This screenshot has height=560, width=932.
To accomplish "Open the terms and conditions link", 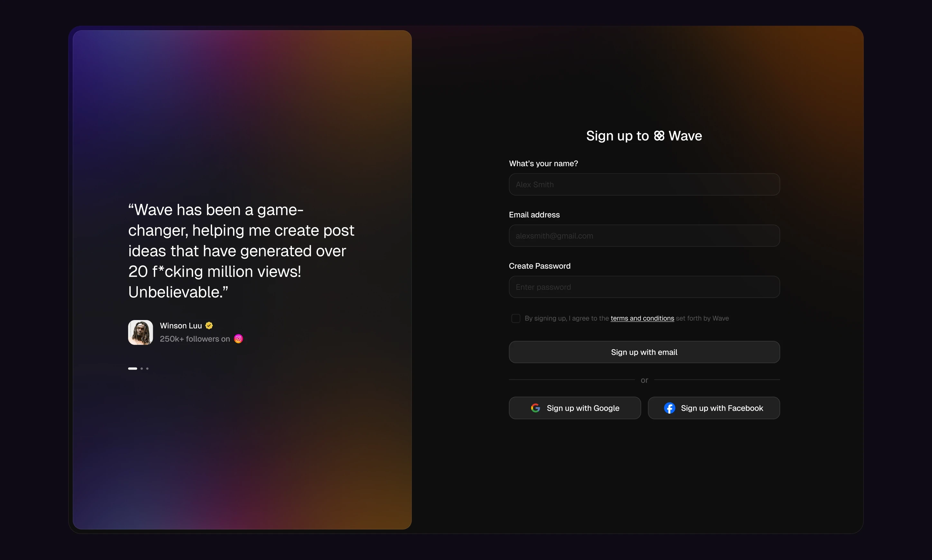I will 642,318.
